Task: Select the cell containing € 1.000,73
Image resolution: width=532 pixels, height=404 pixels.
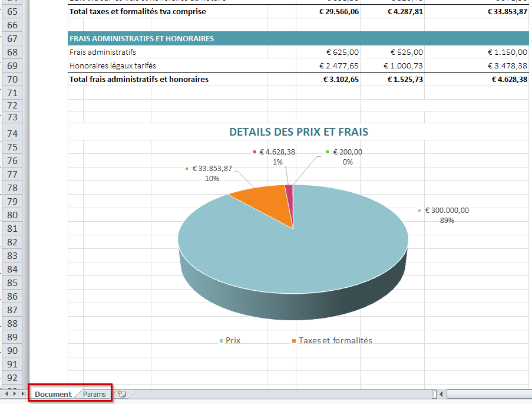Action: [392, 65]
